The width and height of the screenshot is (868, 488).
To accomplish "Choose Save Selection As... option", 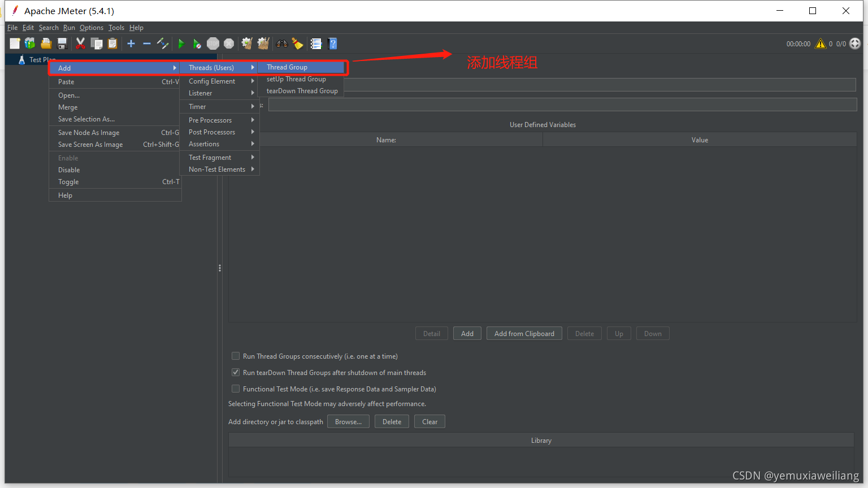I will (115, 119).
